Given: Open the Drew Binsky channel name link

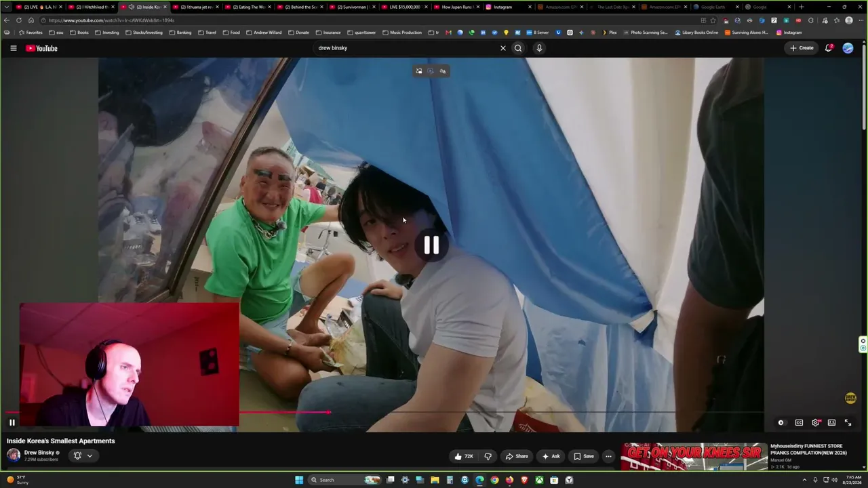Looking at the screenshot, I should (39, 453).
